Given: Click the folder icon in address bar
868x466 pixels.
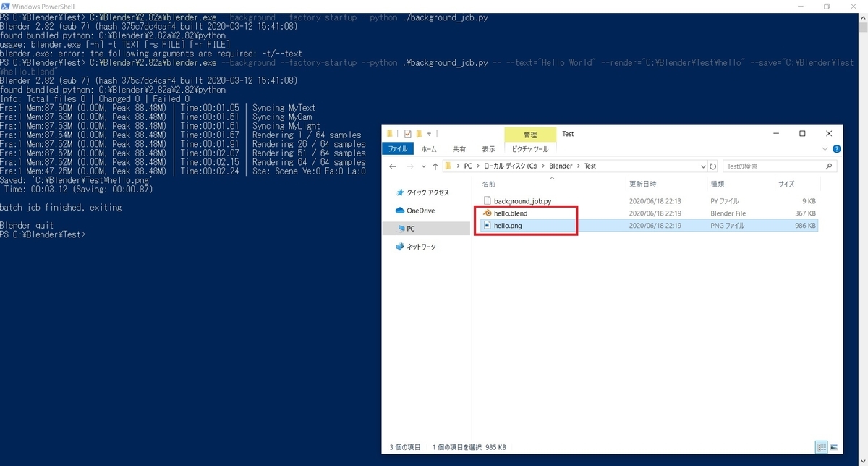Looking at the screenshot, I should 449,166.
